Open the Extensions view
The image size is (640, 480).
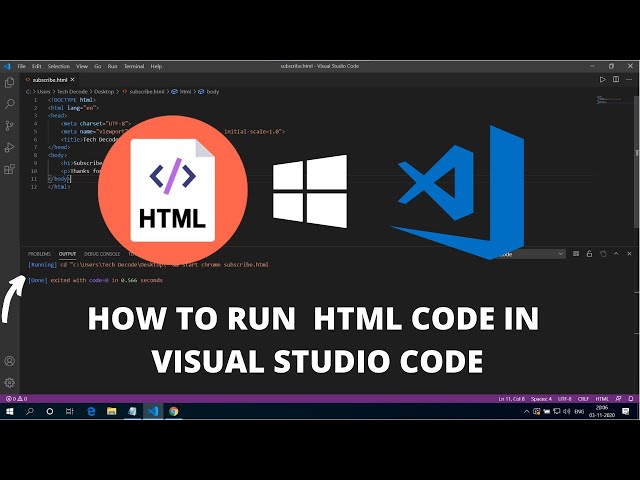pos(9,169)
